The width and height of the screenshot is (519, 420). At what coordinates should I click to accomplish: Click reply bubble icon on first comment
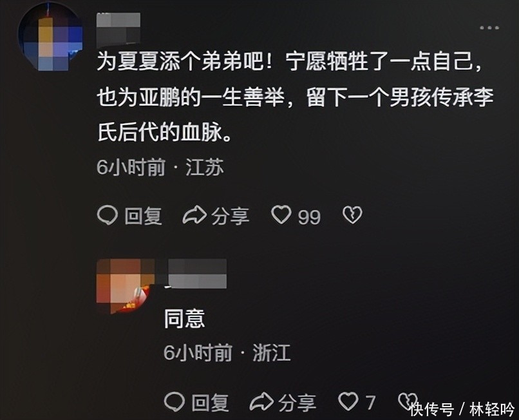(108, 215)
